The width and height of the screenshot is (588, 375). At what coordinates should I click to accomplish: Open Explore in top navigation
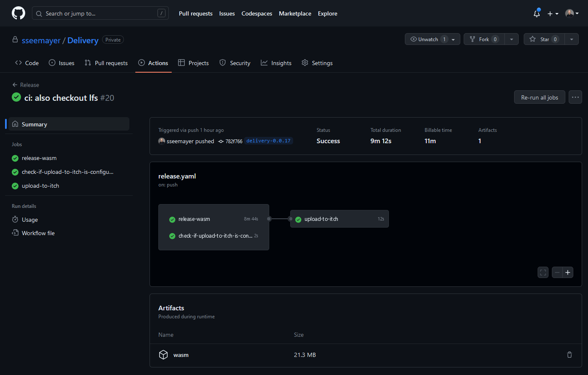(328, 13)
